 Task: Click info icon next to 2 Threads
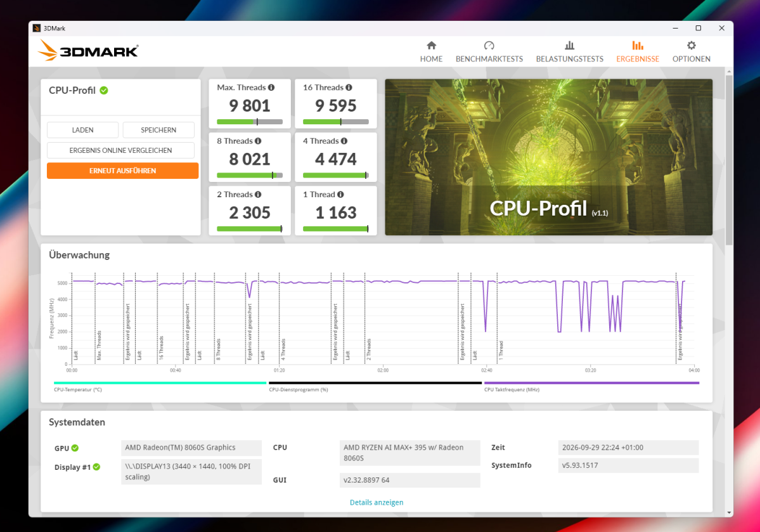pyautogui.click(x=258, y=194)
